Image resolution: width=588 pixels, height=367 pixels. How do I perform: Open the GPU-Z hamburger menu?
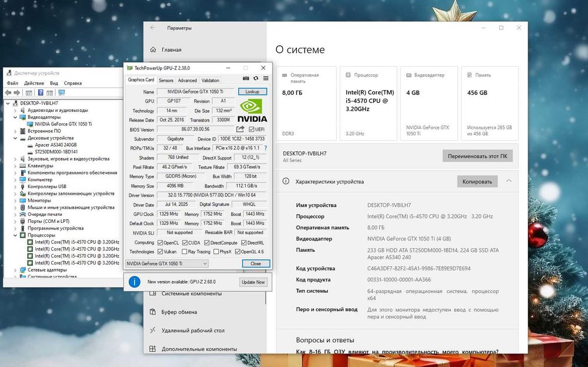[x=266, y=78]
